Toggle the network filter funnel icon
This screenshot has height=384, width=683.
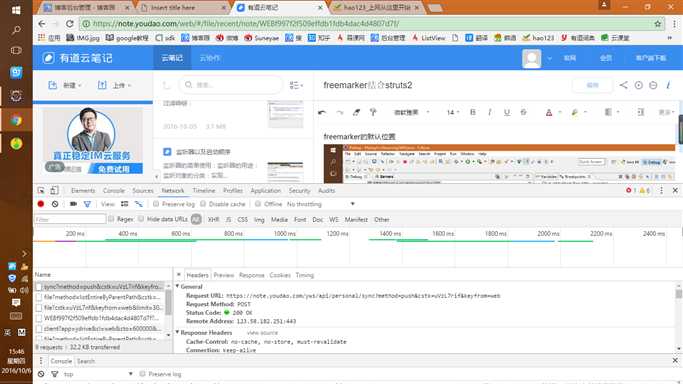tap(87, 204)
